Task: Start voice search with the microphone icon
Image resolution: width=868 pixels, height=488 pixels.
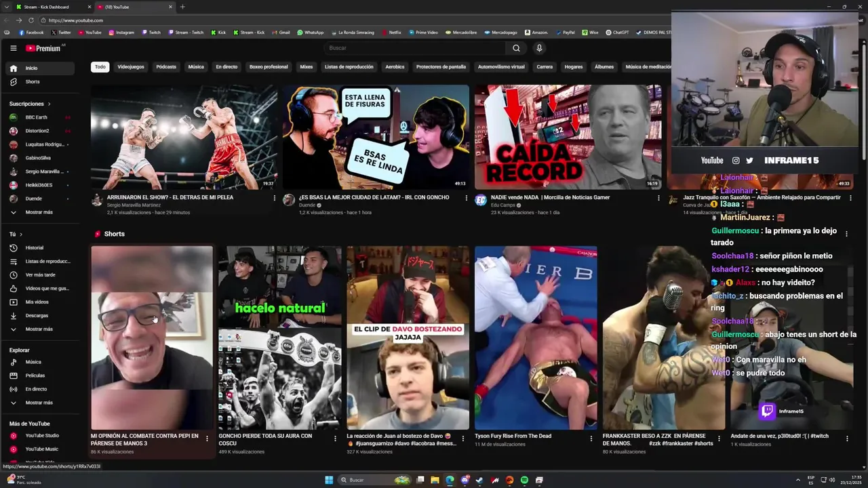Action: pyautogui.click(x=539, y=48)
